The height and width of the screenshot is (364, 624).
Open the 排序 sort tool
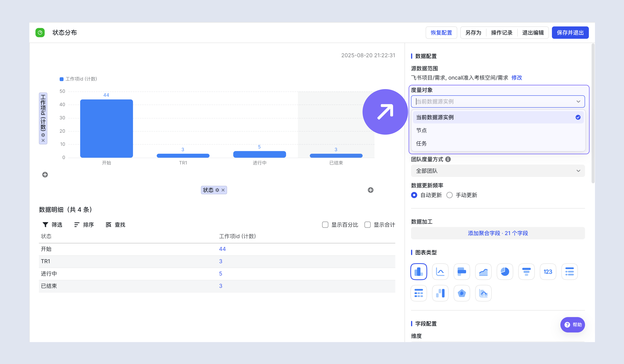pos(84,225)
